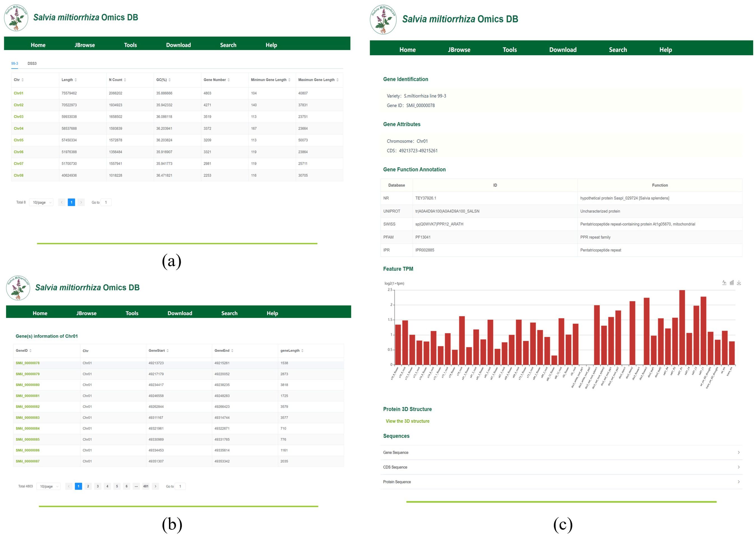Click the tallest red bar sa01_R1 in TPM chart

tap(682, 328)
